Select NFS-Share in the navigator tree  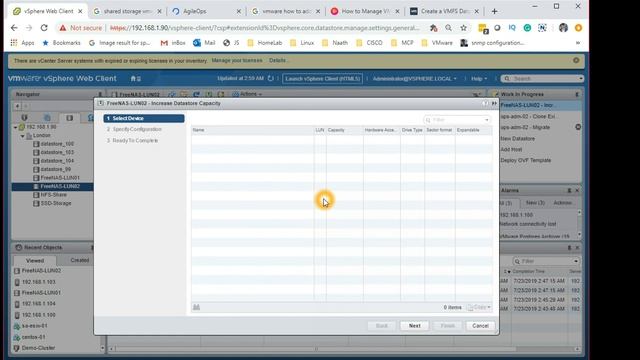click(53, 195)
